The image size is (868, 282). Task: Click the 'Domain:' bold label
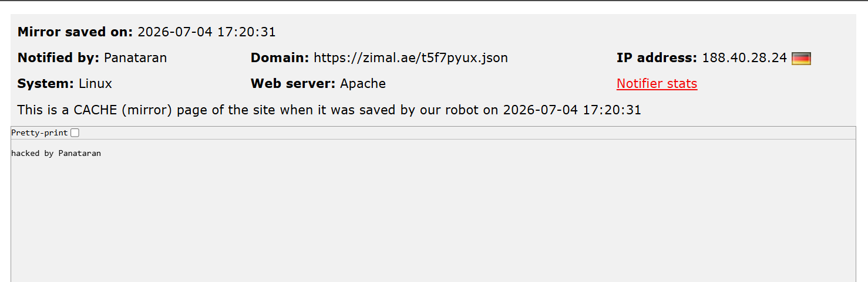280,58
